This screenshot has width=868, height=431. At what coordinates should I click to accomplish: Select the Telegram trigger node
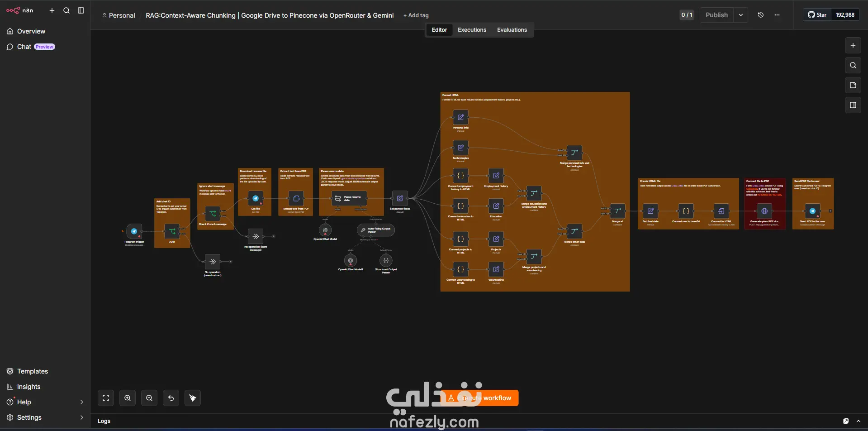134,231
